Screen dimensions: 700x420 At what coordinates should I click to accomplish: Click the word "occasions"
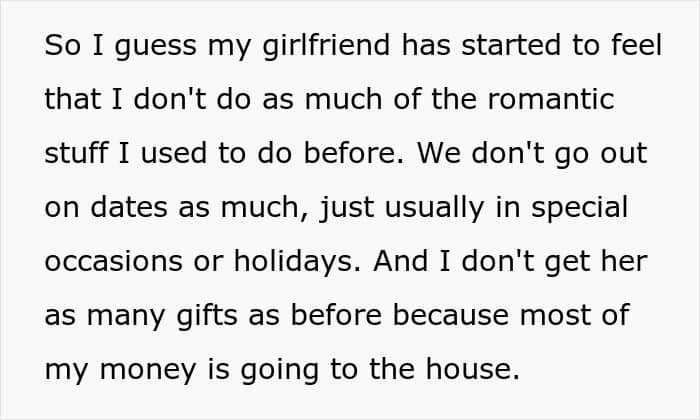[112, 262]
